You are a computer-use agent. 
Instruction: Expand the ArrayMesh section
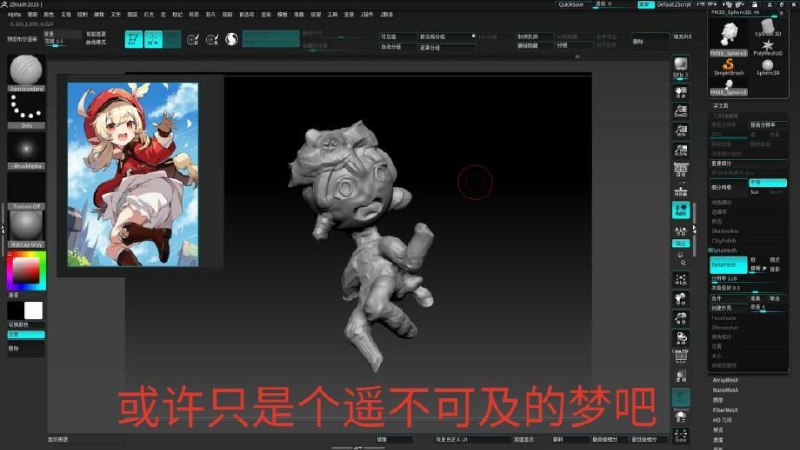[x=725, y=381]
